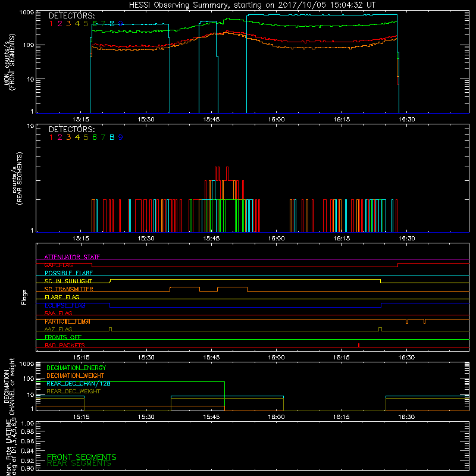Screen dimensions: 476x476
Task: Click the BAD_PACKETS flag label
Action: click(65, 345)
